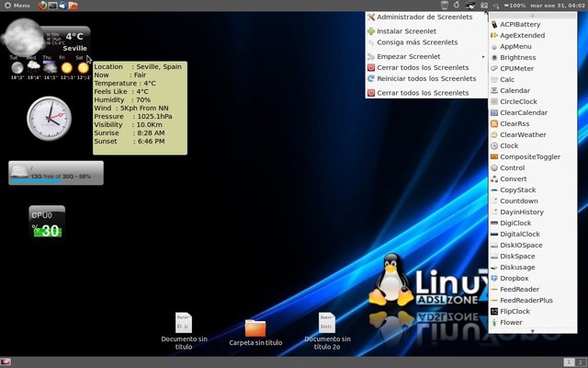
Task: Start the ClearRss screenlet
Action: (x=533, y=123)
